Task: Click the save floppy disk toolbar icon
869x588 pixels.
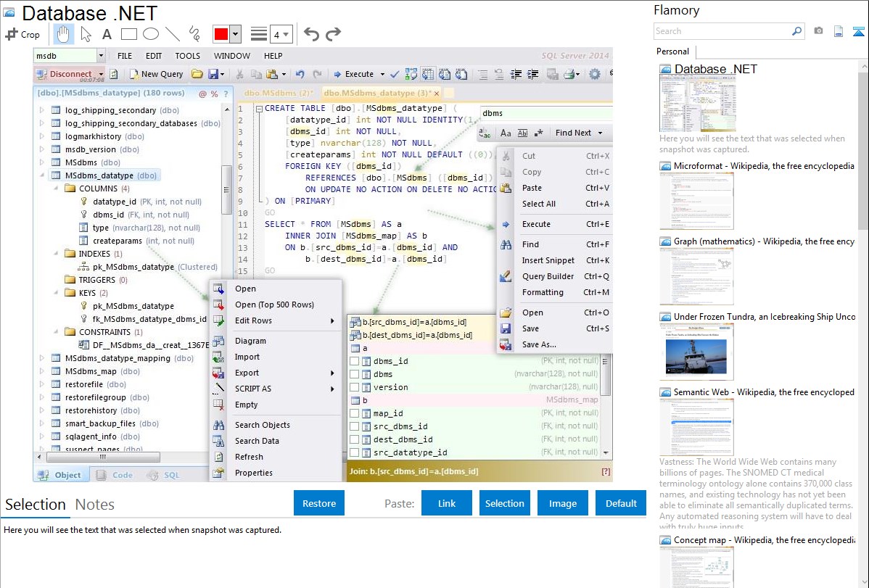Action: tap(213, 74)
